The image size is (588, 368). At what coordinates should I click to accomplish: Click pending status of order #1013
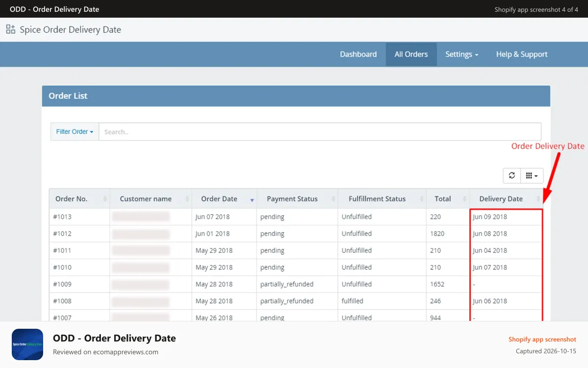tap(272, 217)
